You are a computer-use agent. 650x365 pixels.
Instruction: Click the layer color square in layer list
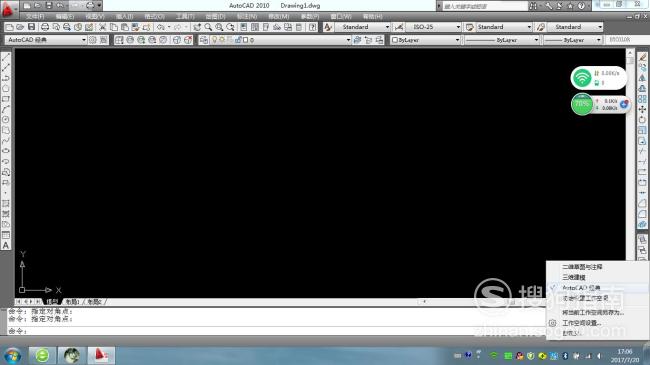coord(245,40)
